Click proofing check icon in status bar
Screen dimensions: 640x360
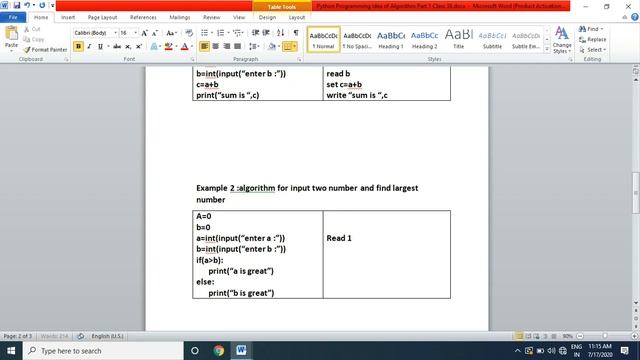[x=80, y=336]
